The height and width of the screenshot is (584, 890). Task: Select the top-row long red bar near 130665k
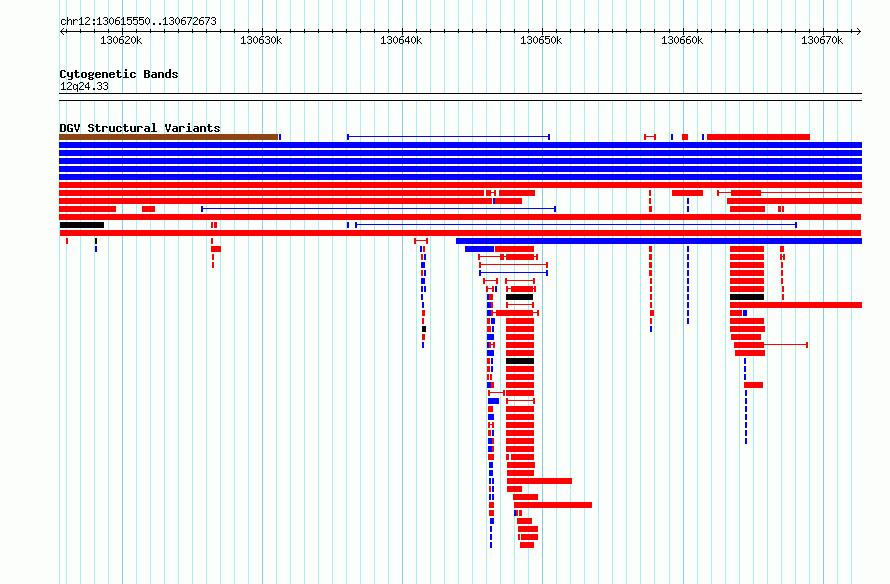click(x=758, y=137)
